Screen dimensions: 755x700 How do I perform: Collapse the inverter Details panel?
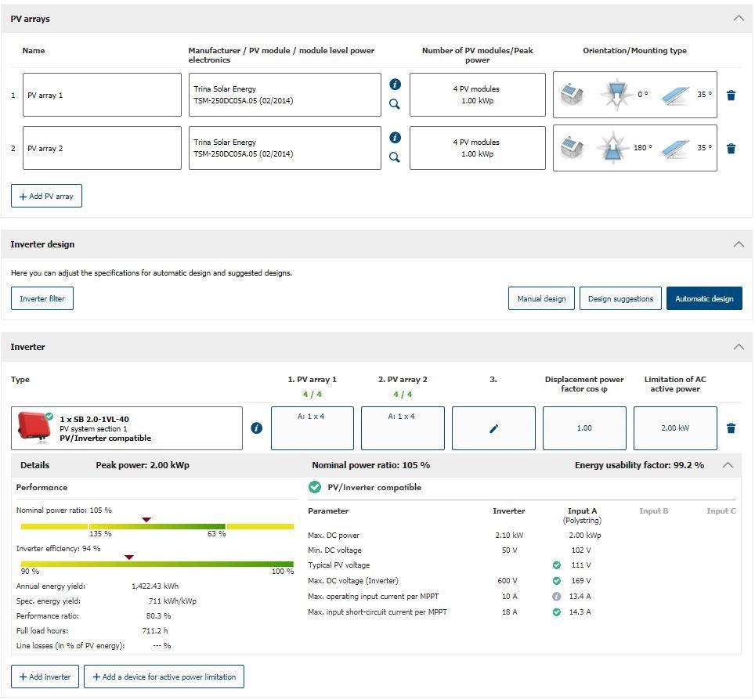point(728,465)
